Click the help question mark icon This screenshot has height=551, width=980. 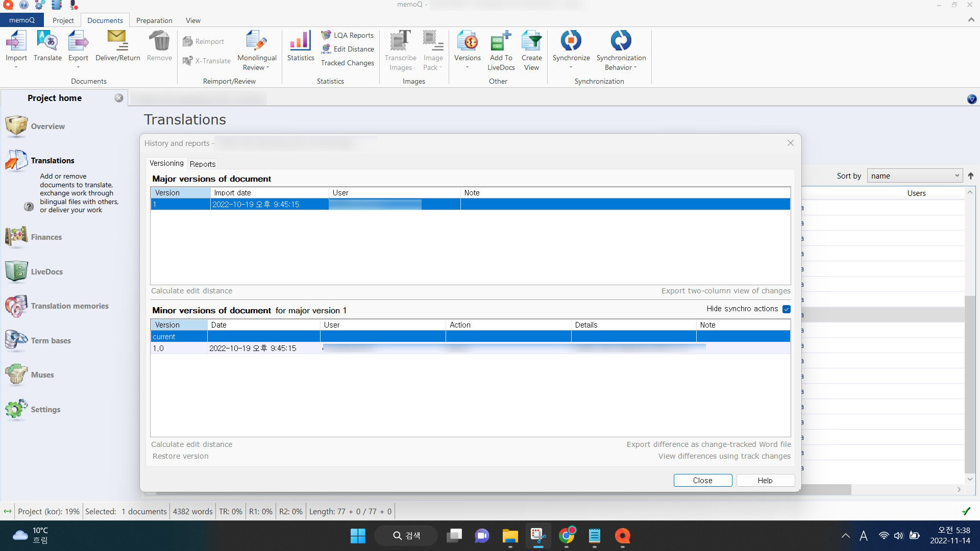pyautogui.click(x=29, y=207)
